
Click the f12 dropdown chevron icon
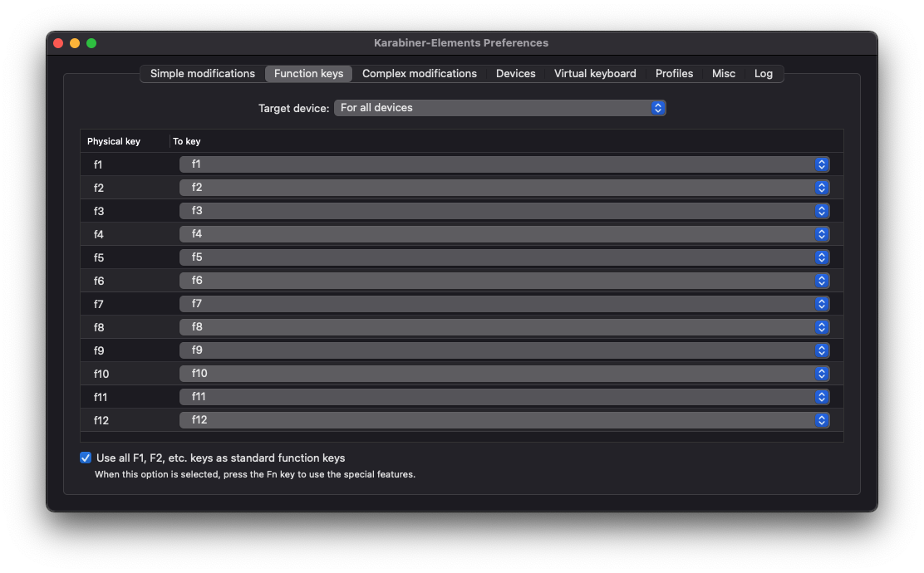click(x=821, y=420)
